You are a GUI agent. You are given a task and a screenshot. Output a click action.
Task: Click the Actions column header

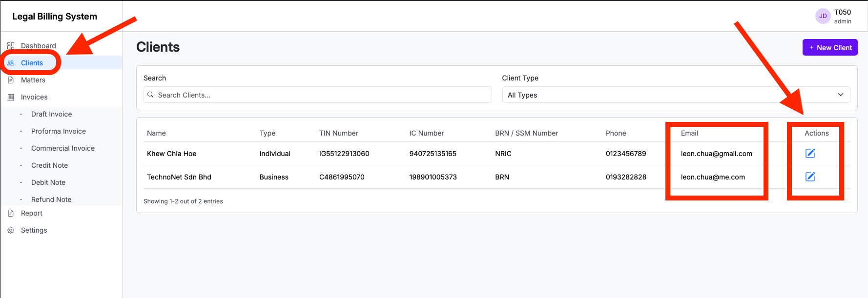pyautogui.click(x=817, y=133)
